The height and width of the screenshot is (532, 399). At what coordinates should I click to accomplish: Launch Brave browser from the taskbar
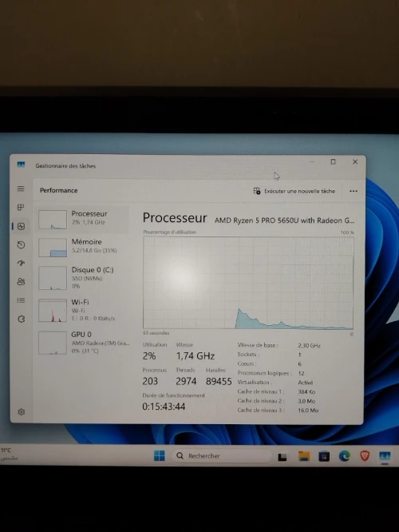[x=365, y=456]
